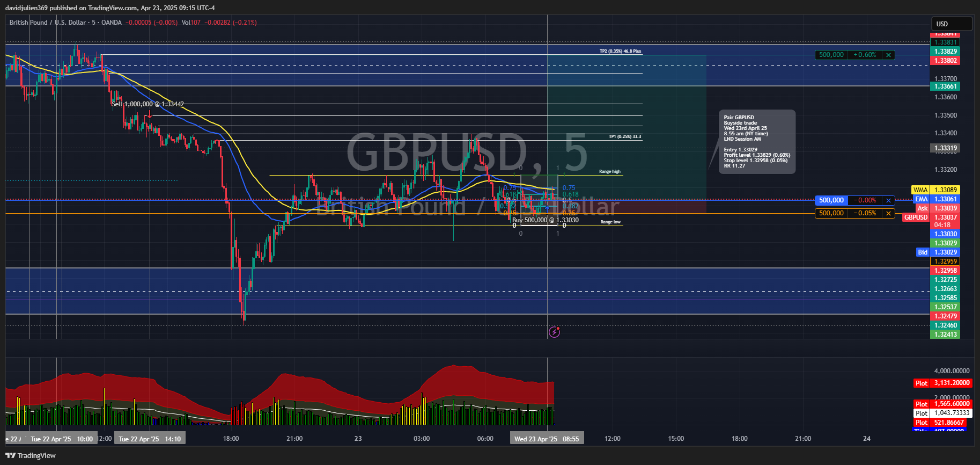
Task: Click the OANDA exchange label in the legend
Action: pyautogui.click(x=112, y=23)
